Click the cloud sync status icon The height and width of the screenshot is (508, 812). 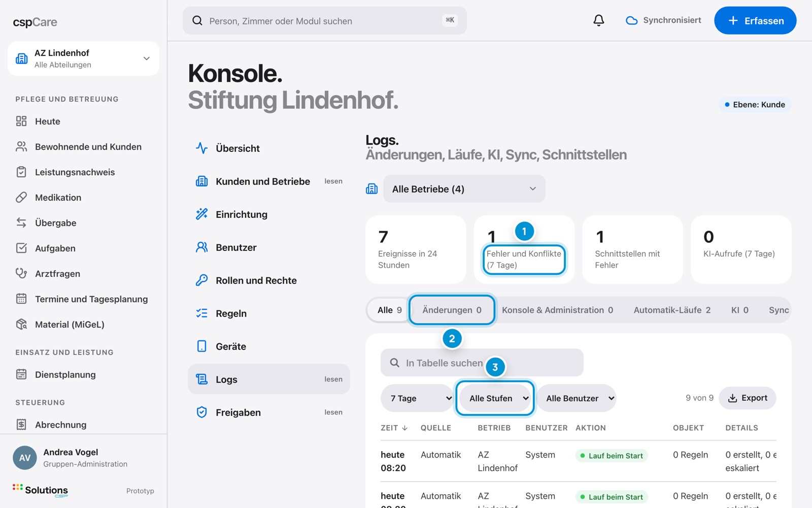pos(631,20)
